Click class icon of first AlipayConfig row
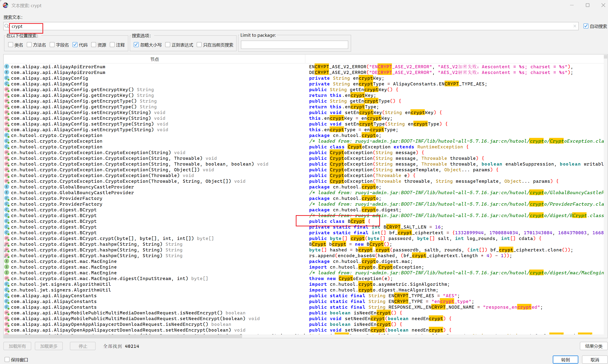608x364 pixels. pos(7,78)
